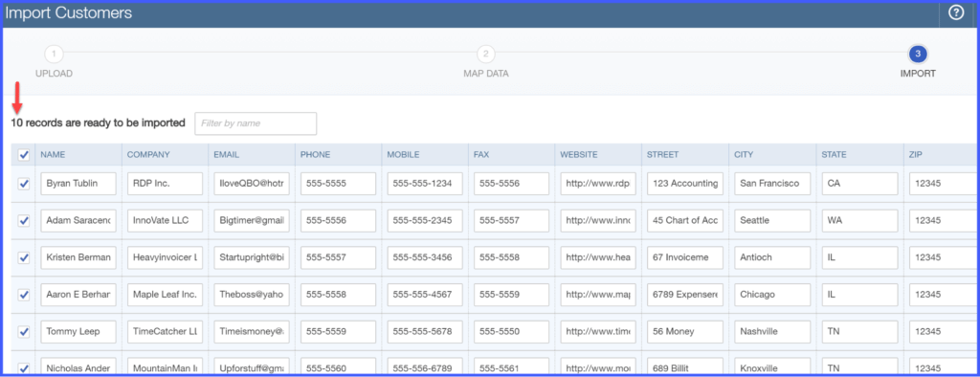Uncheck the Byran Tublin row checkbox
The image size is (980, 377).
(24, 184)
